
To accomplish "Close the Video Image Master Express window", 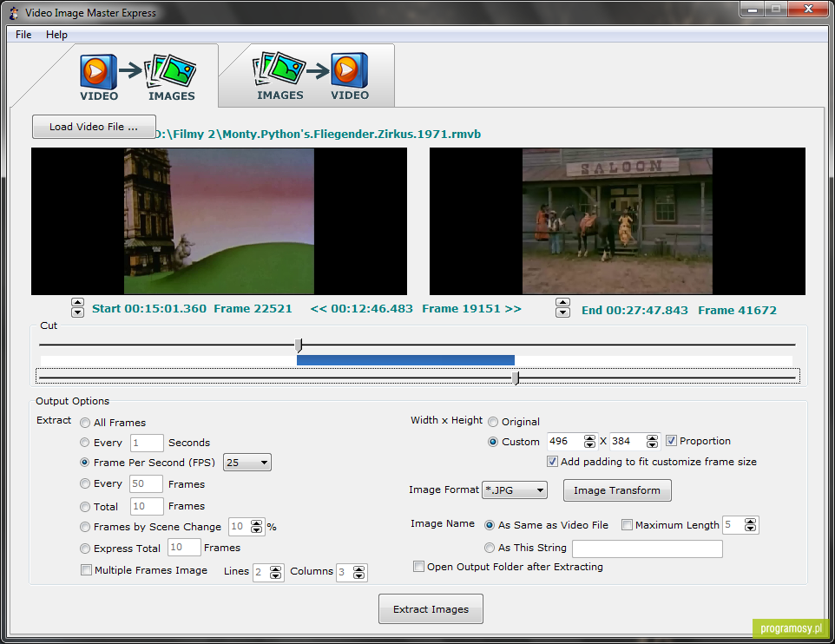I will (808, 9).
